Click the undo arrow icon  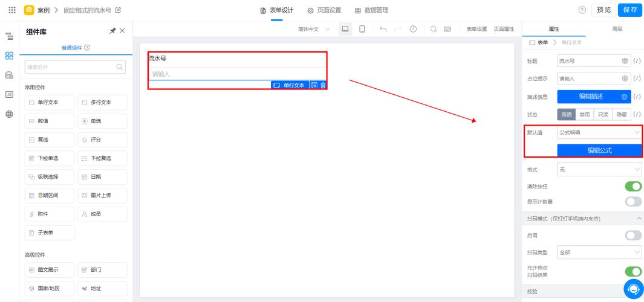tap(383, 29)
